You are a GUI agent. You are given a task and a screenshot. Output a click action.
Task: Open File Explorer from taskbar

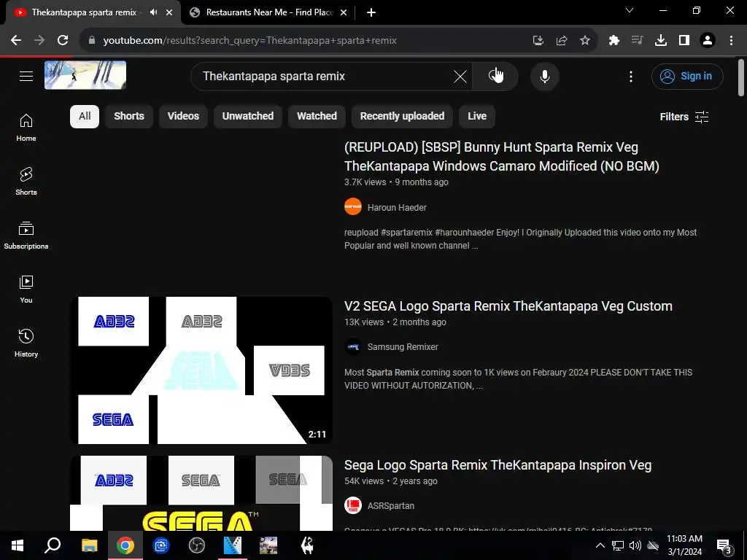89,545
